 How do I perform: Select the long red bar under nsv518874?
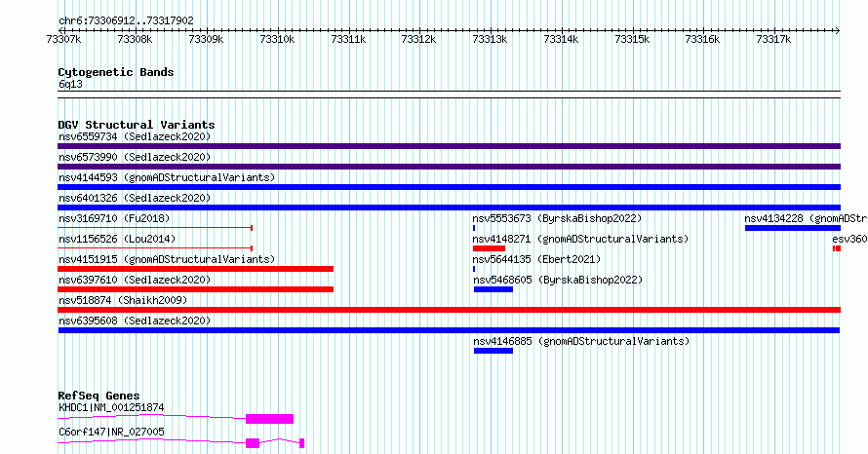point(449,310)
